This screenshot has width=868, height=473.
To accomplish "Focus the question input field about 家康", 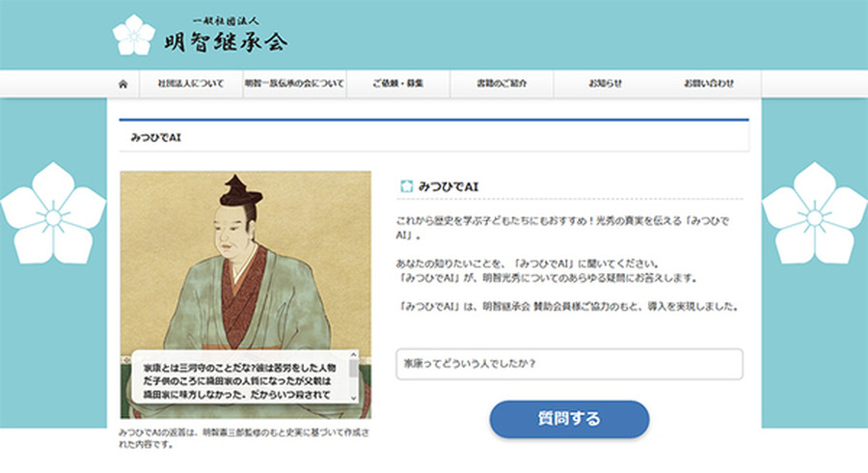I will click(x=569, y=364).
